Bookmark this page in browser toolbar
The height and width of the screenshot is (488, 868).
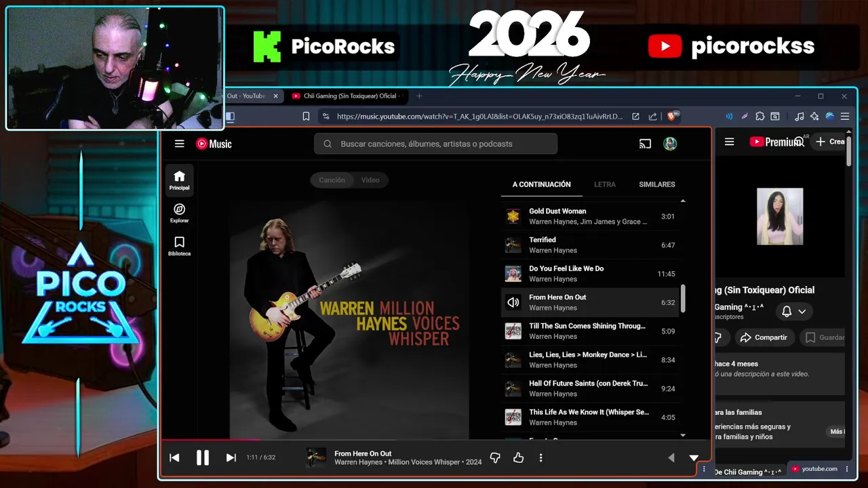(x=306, y=117)
